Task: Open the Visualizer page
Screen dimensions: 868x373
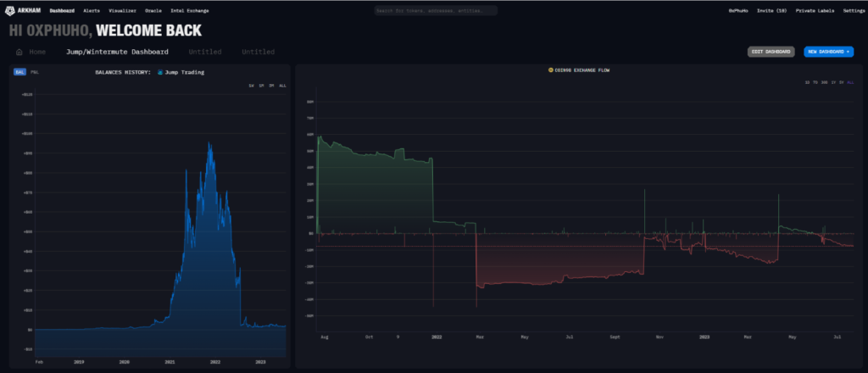Action: tap(122, 10)
